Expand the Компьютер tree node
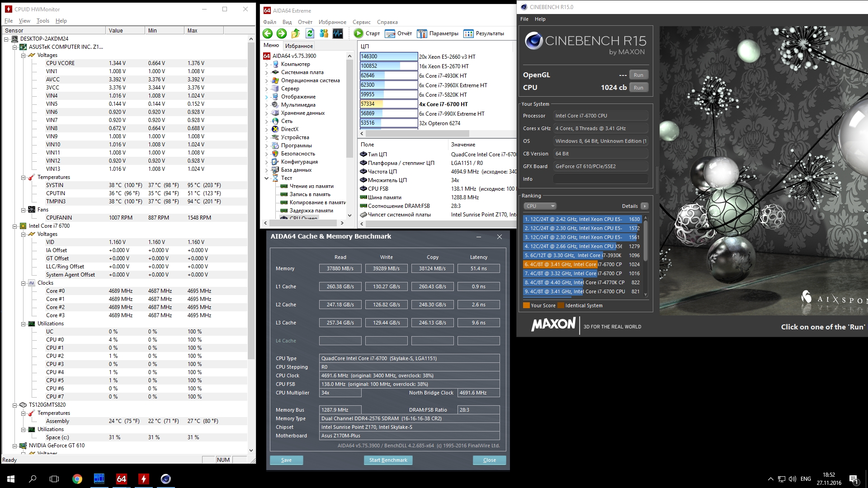Screen dimensions: 868x488 coord(267,64)
